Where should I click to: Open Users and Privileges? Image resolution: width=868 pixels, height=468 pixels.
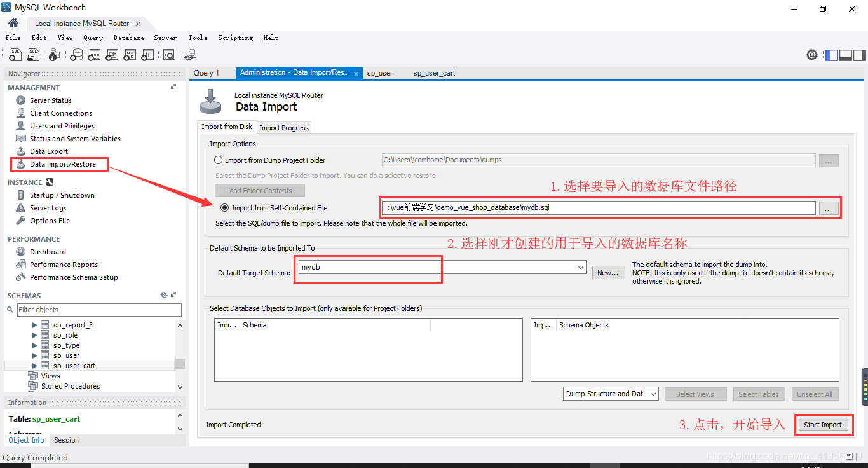(62, 126)
